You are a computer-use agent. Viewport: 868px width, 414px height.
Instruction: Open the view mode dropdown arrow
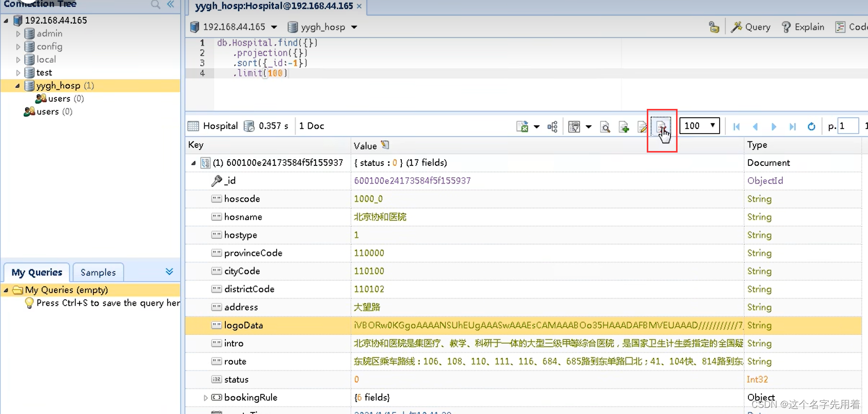tap(588, 126)
